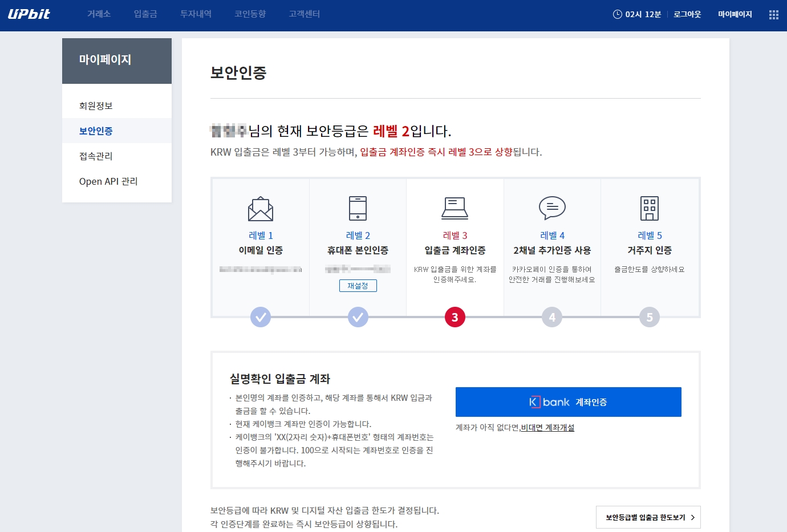Click the 재설정 button under 레벨 2
The width and height of the screenshot is (787, 532).
pyautogui.click(x=358, y=286)
